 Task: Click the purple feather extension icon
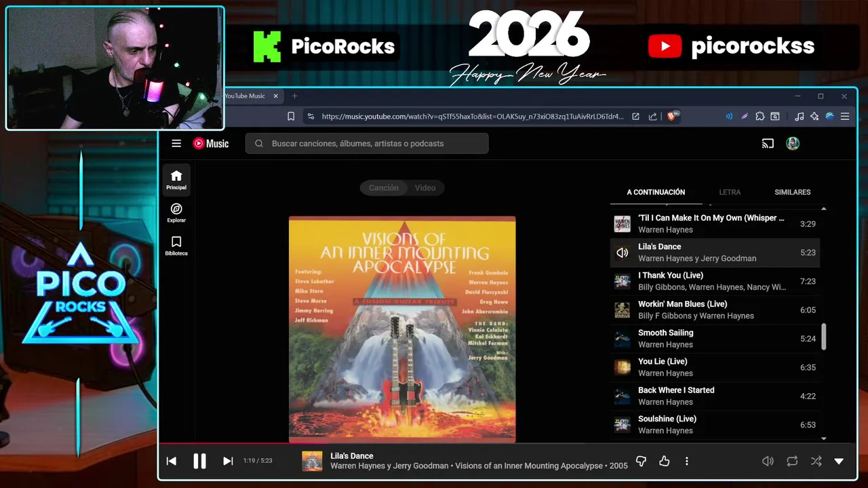(x=745, y=117)
